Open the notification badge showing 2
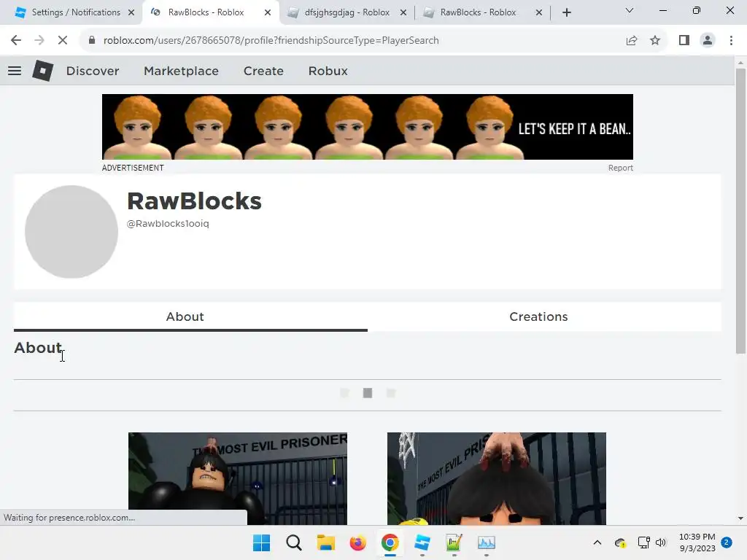The width and height of the screenshot is (747, 560). click(727, 542)
